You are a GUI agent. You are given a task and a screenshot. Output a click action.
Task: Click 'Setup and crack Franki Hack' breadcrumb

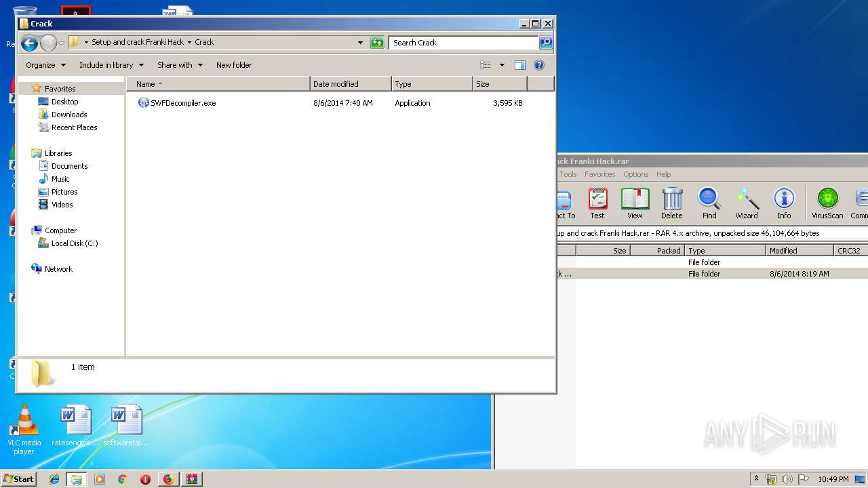coord(138,42)
